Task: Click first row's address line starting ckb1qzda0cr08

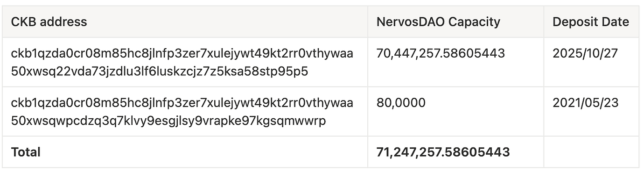Action: (x=182, y=54)
